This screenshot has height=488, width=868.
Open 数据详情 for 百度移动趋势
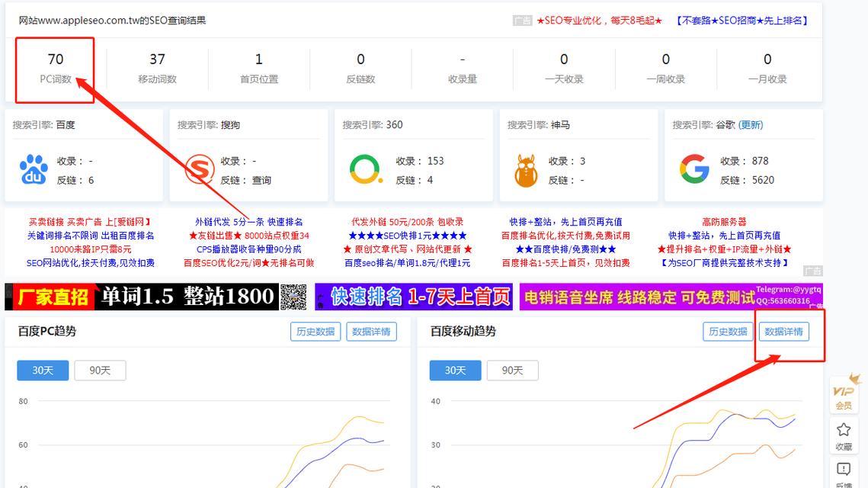(784, 332)
